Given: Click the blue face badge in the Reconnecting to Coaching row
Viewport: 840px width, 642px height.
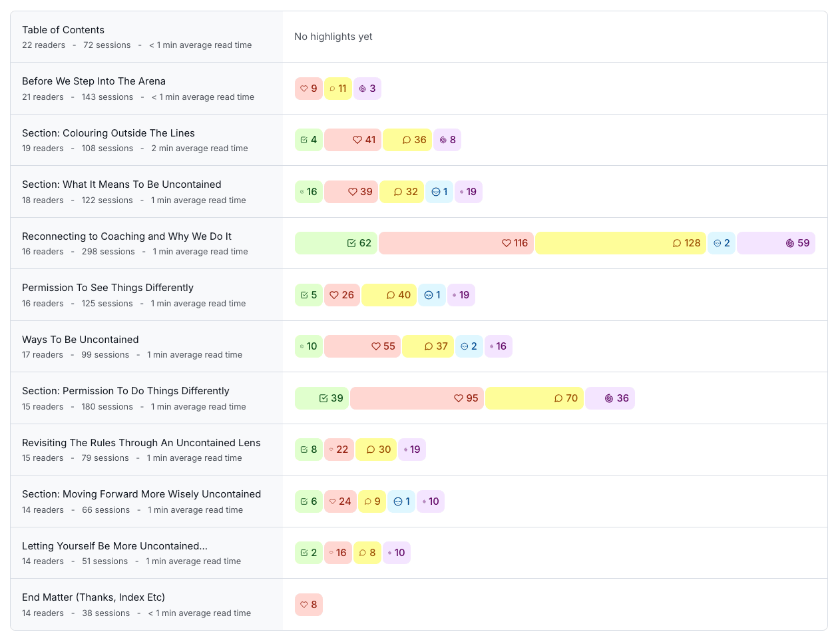Looking at the screenshot, I should coord(722,243).
